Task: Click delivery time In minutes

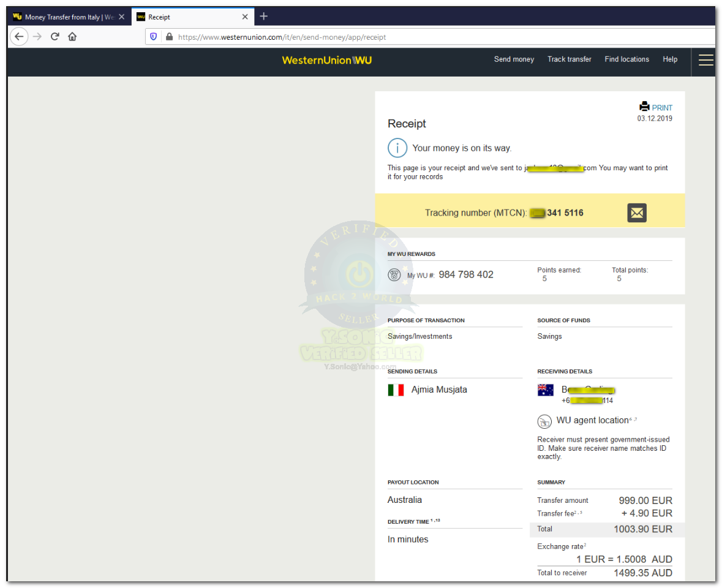Action: click(407, 539)
